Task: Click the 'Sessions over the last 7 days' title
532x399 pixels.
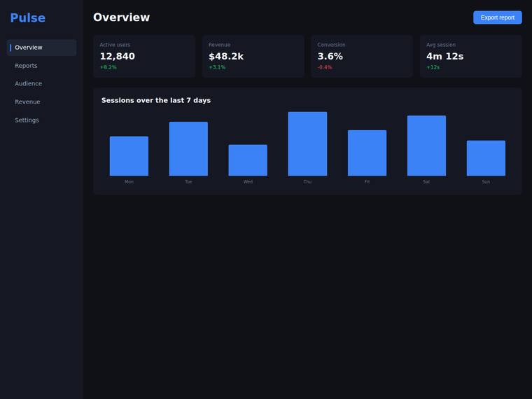Action: 156,100
